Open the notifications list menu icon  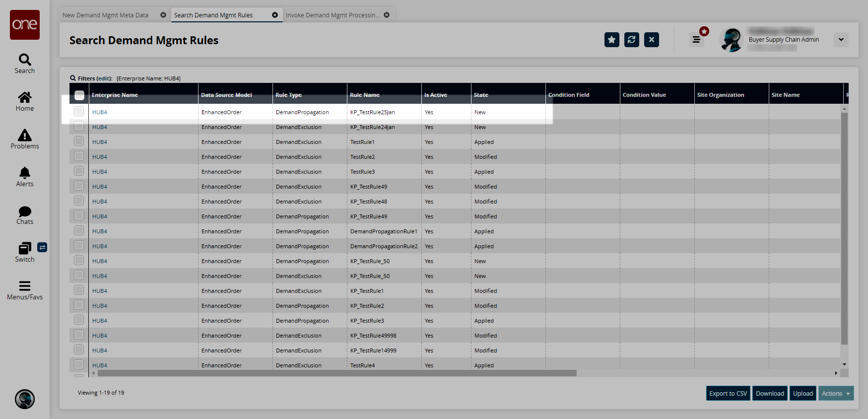696,40
